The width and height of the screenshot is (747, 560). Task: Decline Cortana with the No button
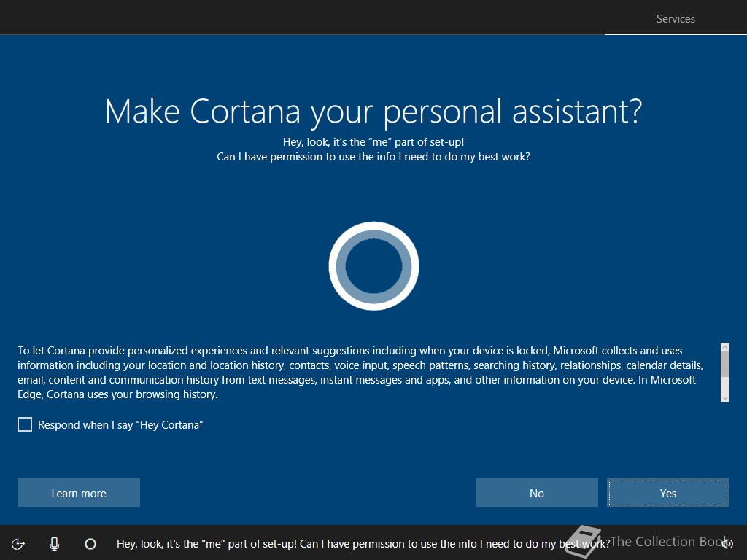click(x=536, y=493)
